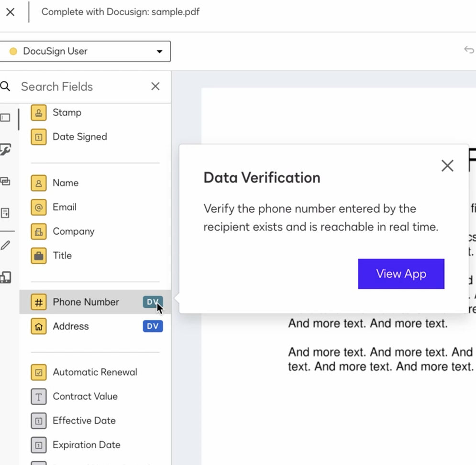The width and height of the screenshot is (476, 465).
Task: Open the Search Fields magnifier icon
Action: tap(5, 87)
